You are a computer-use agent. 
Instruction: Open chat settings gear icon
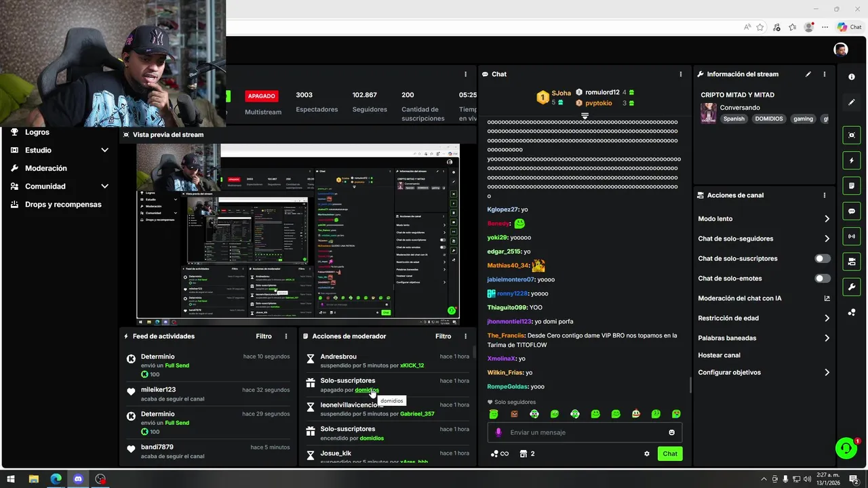click(647, 453)
